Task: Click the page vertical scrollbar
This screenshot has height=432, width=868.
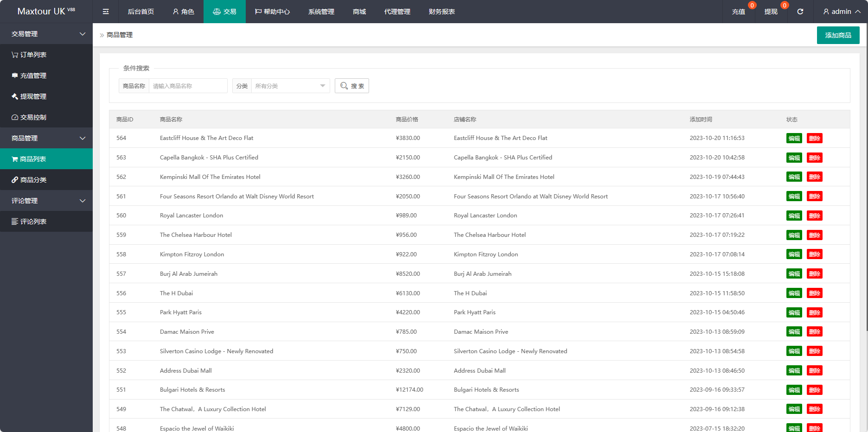Action: [x=866, y=176]
